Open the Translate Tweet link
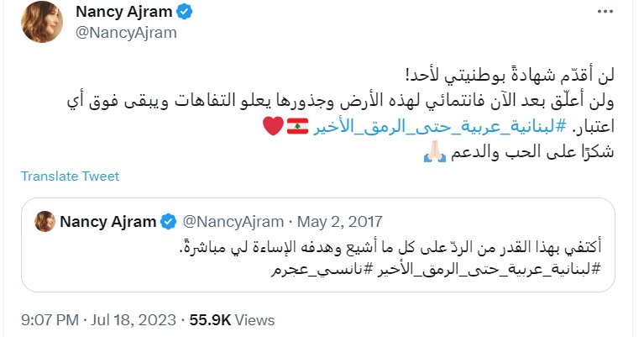This screenshot has width=644, height=337. (70, 176)
